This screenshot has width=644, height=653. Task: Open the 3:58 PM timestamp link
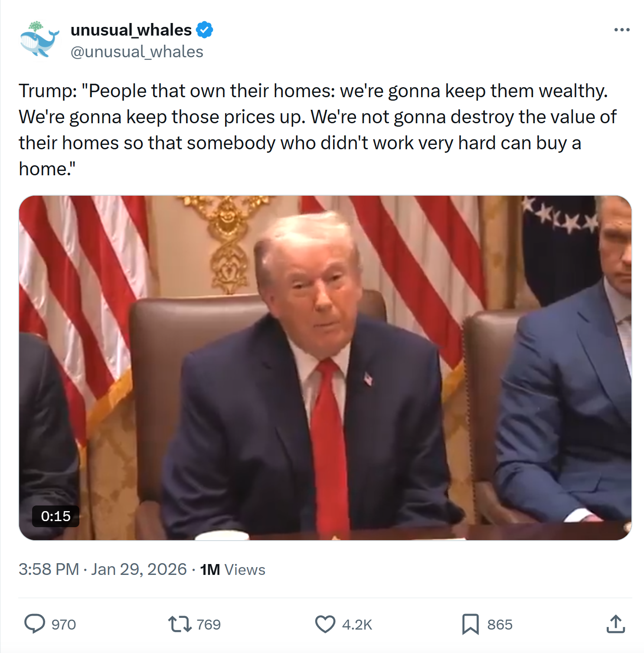49,569
